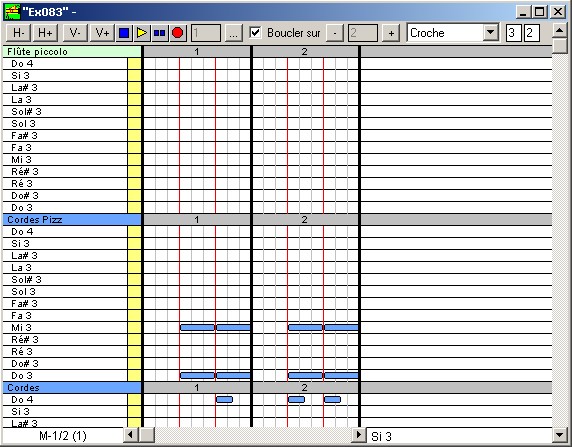Click the horizontal scrollbar right arrow
This screenshot has height=447, width=572.
coord(358,435)
